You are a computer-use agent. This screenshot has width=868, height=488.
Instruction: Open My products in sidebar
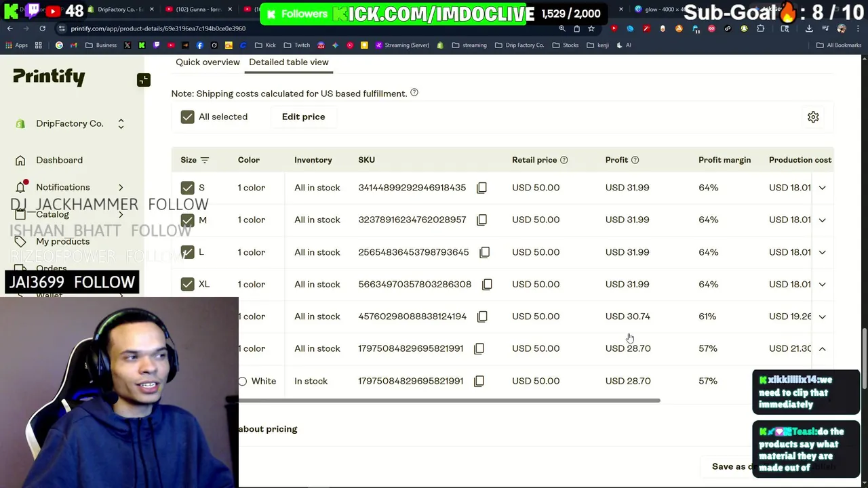pos(62,241)
